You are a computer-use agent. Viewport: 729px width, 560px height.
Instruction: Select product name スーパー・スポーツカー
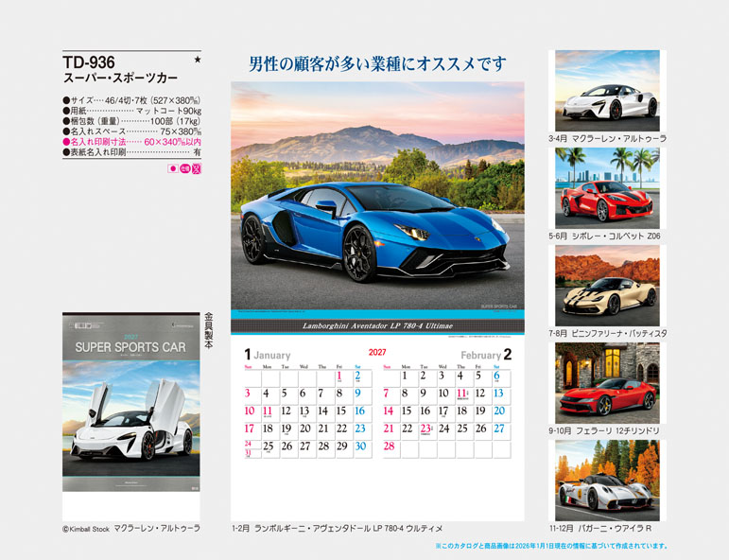click(120, 79)
